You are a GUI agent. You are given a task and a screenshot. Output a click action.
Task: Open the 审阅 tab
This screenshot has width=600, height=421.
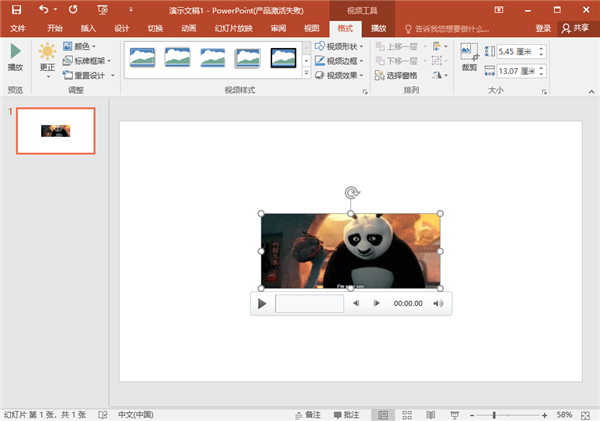[x=278, y=28]
